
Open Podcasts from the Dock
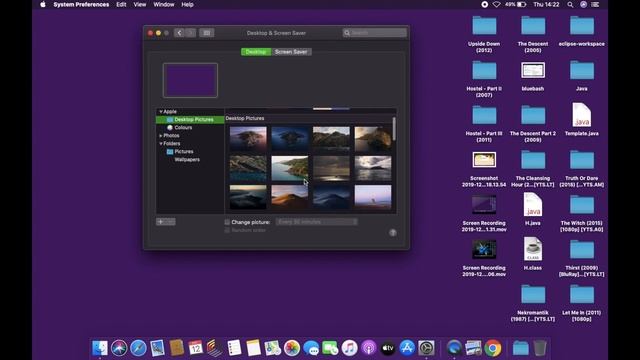(x=369, y=348)
